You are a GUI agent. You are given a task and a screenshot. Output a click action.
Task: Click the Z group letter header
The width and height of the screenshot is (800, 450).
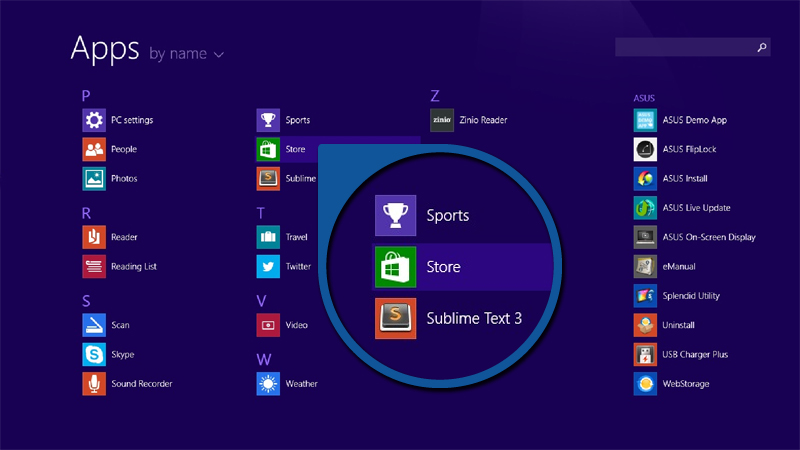(x=435, y=95)
